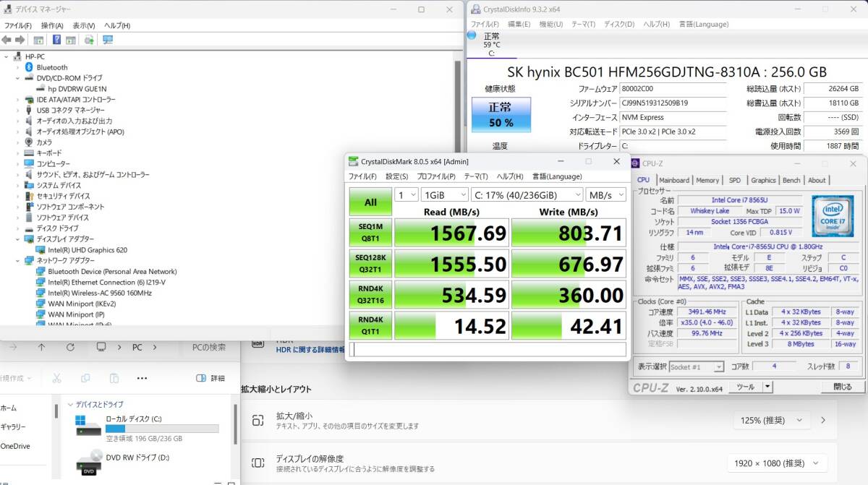Screen dimensions: 868x485
Task: Switch to the Bench tab in CPU-Z
Action: (x=792, y=180)
